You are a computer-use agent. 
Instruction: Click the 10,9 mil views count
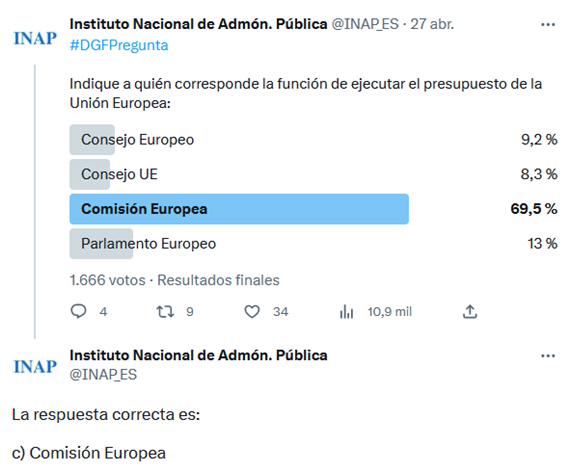pos(390,312)
